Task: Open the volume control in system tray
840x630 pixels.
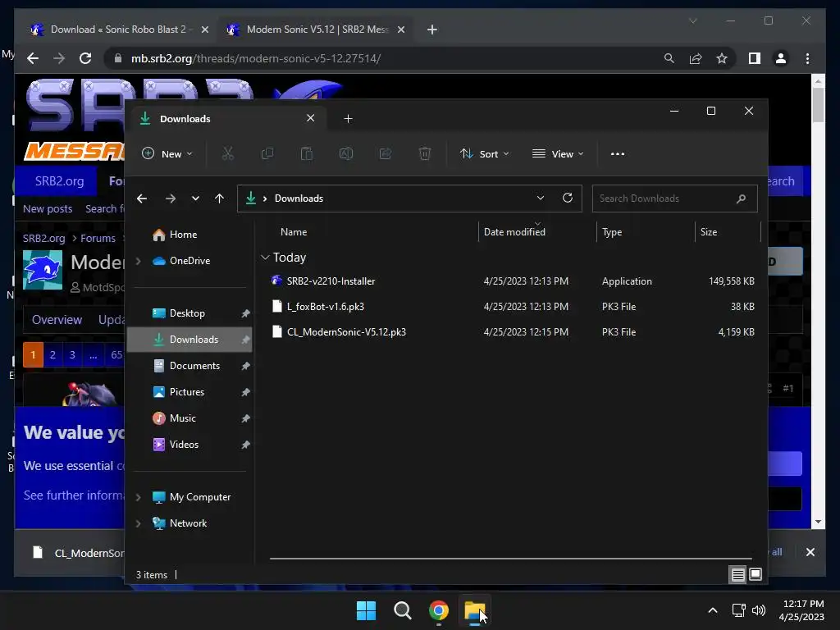Action: tap(759, 610)
